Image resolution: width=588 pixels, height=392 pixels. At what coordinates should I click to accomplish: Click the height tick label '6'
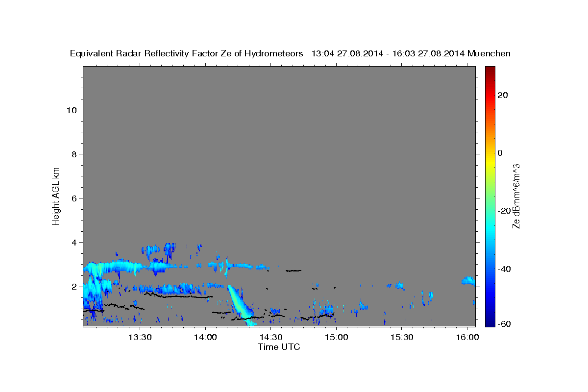point(74,198)
